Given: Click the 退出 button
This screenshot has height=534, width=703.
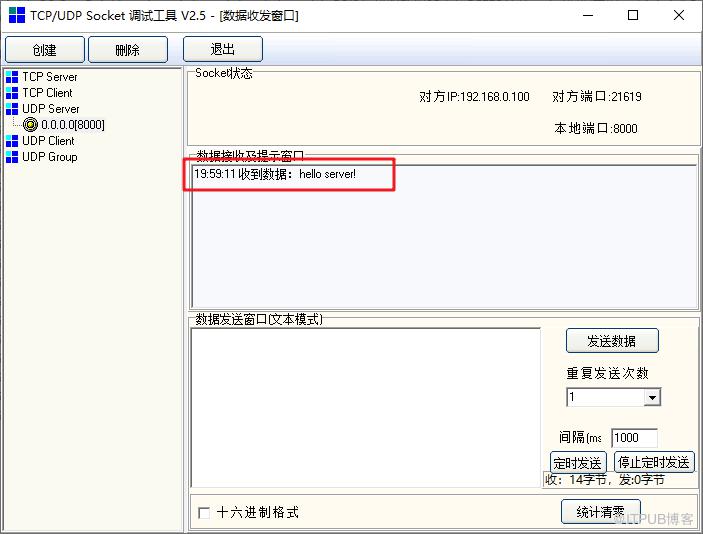Looking at the screenshot, I should [x=223, y=49].
